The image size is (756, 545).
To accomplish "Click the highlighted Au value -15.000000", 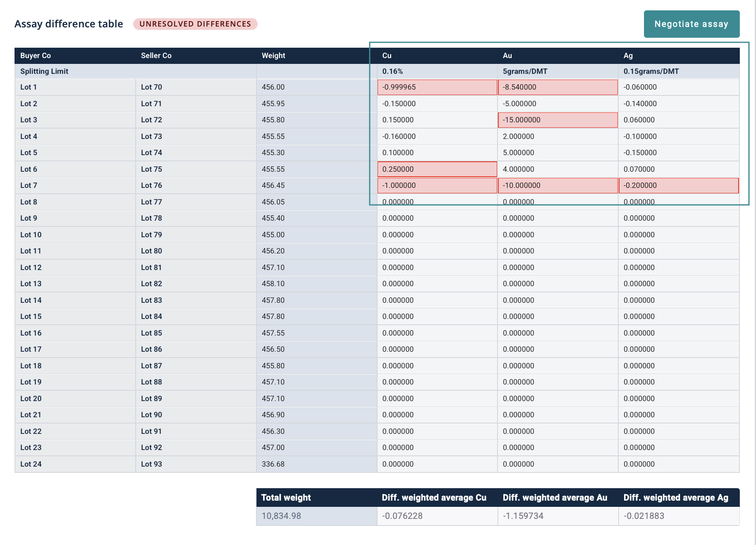I will (x=557, y=120).
